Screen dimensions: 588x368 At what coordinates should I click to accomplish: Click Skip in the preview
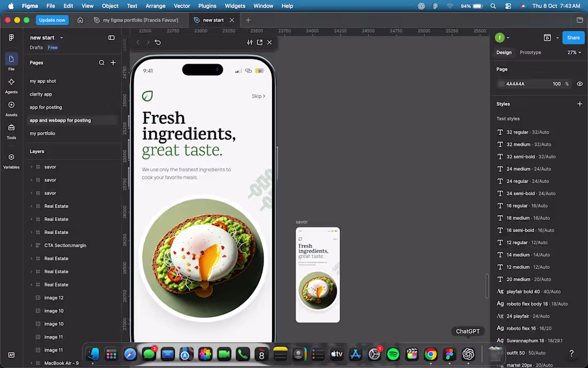(258, 96)
